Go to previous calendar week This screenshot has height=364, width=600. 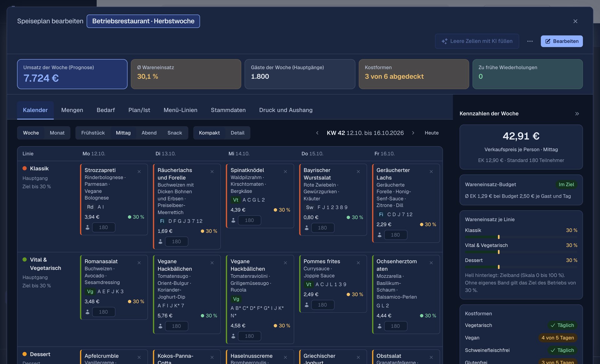(317, 133)
